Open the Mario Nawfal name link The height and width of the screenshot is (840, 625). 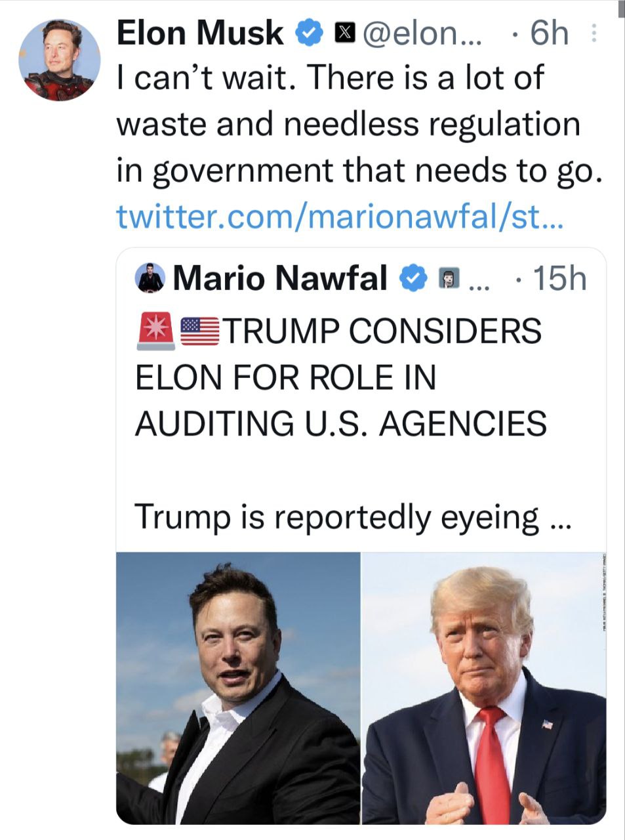click(280, 278)
